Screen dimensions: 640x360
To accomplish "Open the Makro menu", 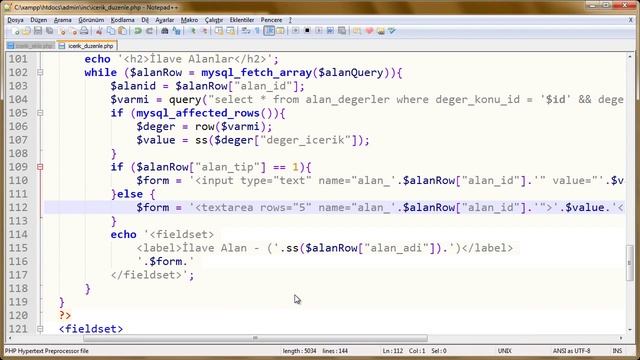I will [x=189, y=20].
